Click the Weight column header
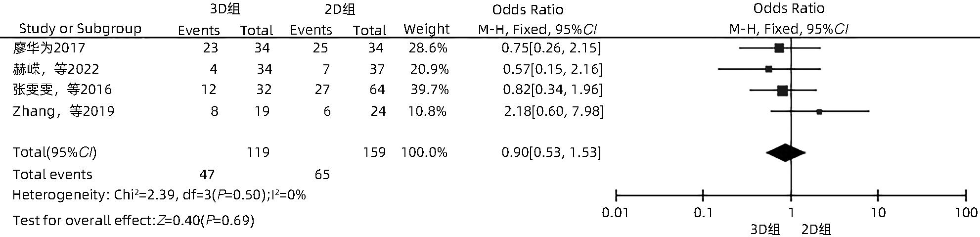 pyautogui.click(x=426, y=29)
